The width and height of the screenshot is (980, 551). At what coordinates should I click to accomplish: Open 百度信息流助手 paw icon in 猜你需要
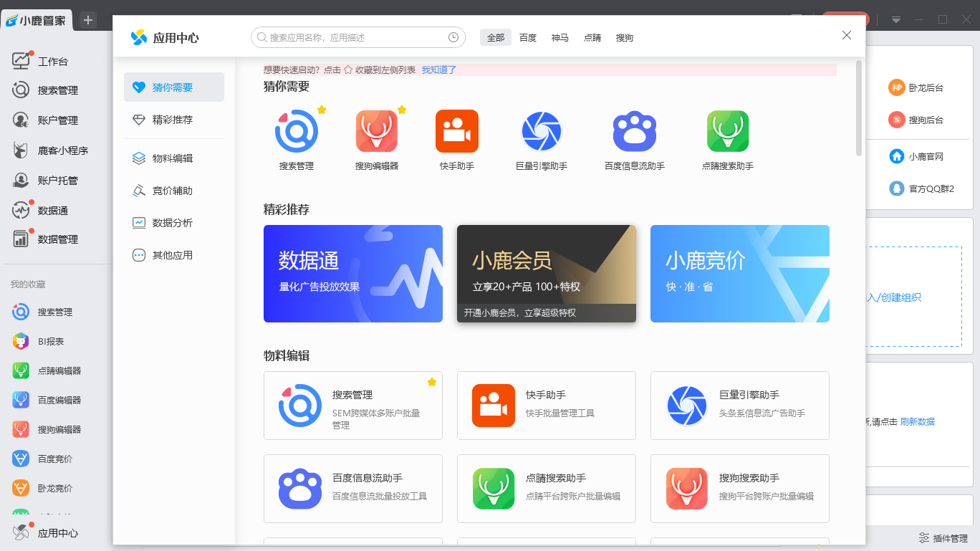[x=635, y=131]
